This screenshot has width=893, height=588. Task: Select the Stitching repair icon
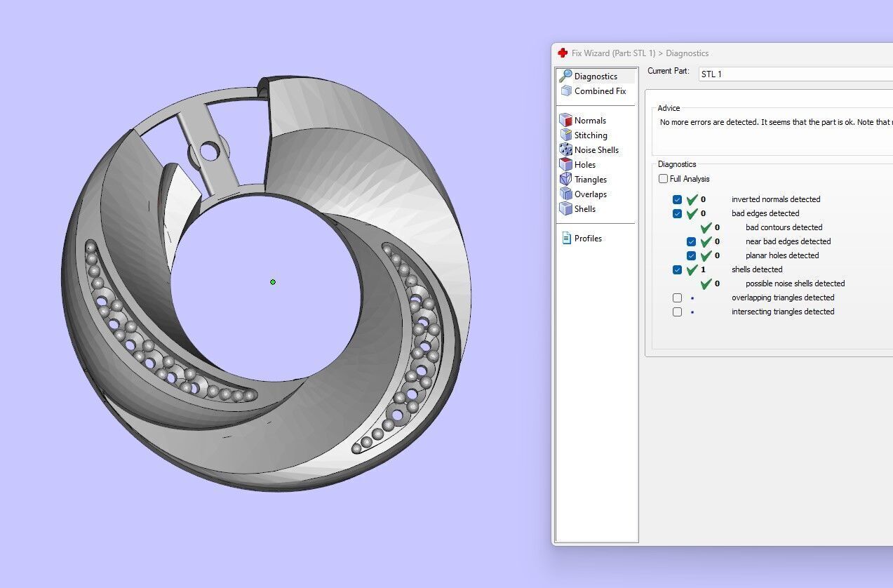click(565, 135)
